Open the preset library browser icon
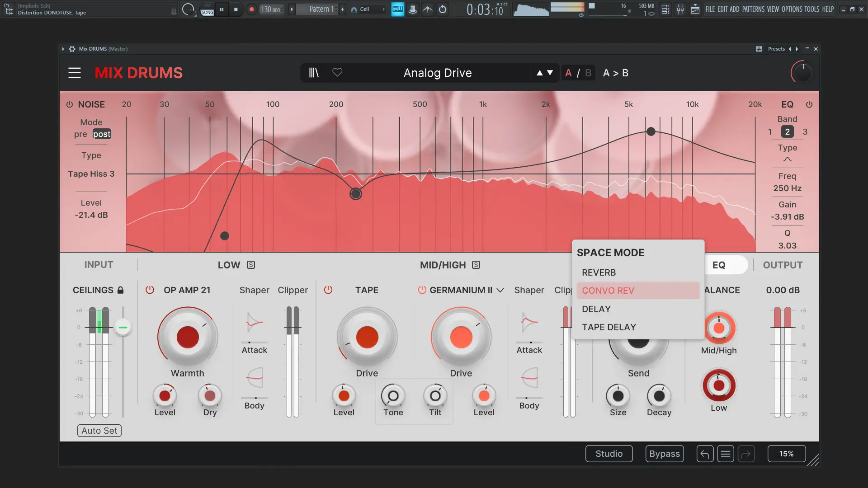This screenshot has height=488, width=868. point(314,73)
